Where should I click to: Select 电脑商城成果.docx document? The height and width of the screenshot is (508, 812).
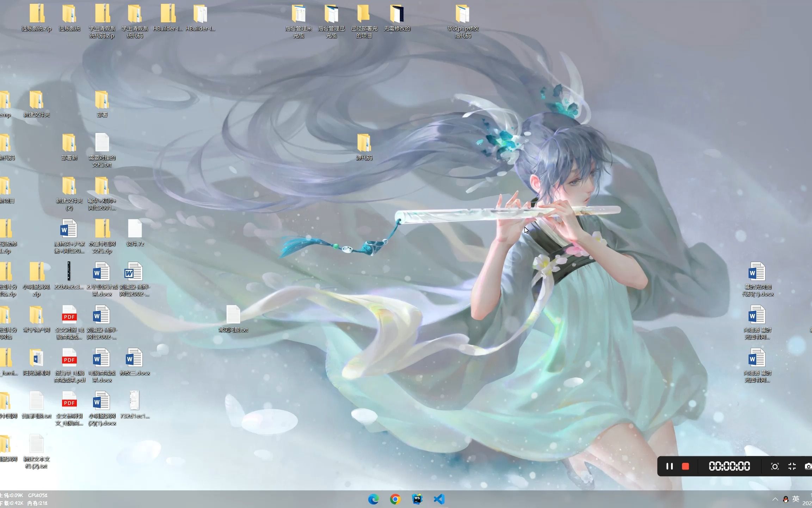click(102, 365)
